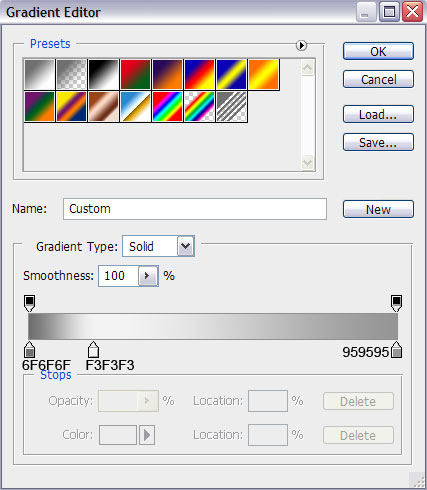Select the copper gradient preset
The height and width of the screenshot is (490, 427).
coord(103,107)
